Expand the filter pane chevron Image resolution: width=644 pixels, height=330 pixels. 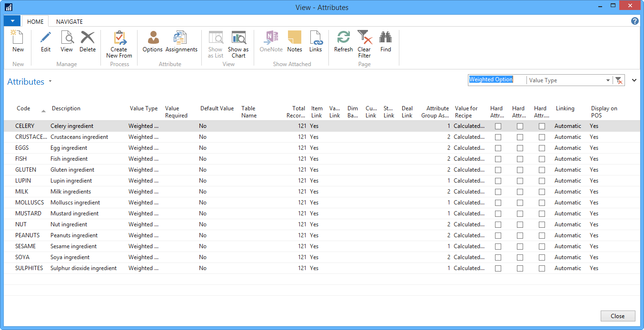tap(634, 80)
